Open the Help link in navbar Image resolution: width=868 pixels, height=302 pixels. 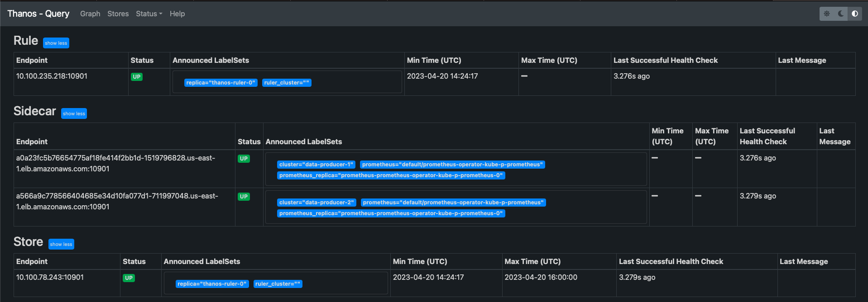(177, 14)
